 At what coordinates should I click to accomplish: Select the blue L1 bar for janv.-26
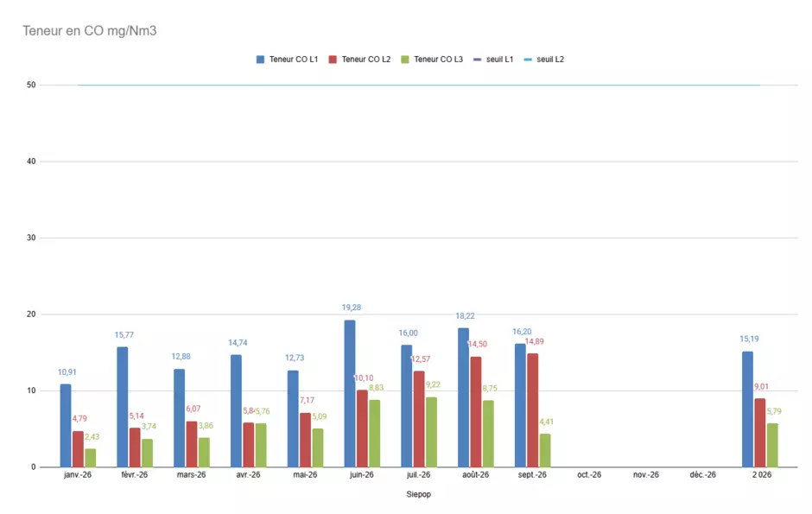pyautogui.click(x=66, y=426)
